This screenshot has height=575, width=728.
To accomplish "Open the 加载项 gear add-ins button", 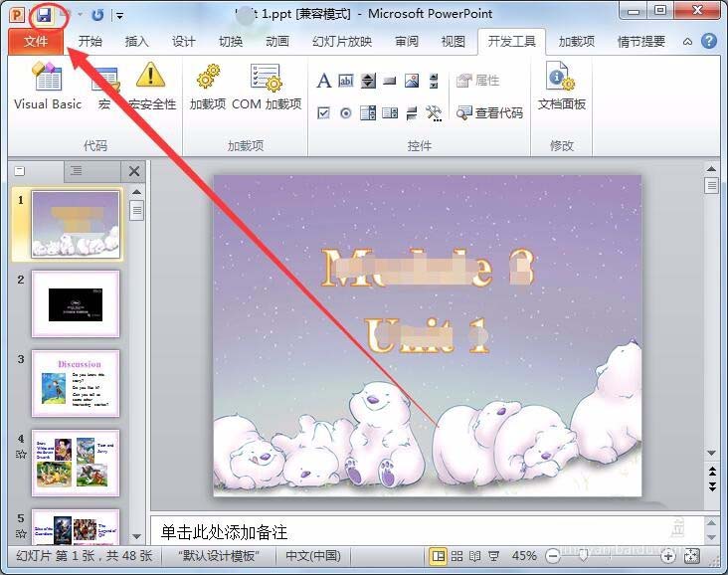I will pyautogui.click(x=208, y=87).
